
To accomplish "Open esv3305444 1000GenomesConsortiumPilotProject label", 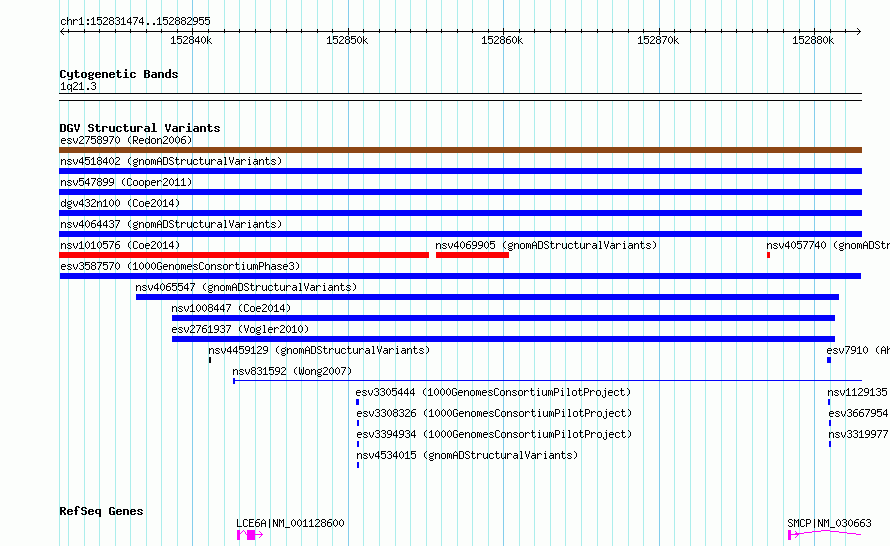I will [493, 392].
